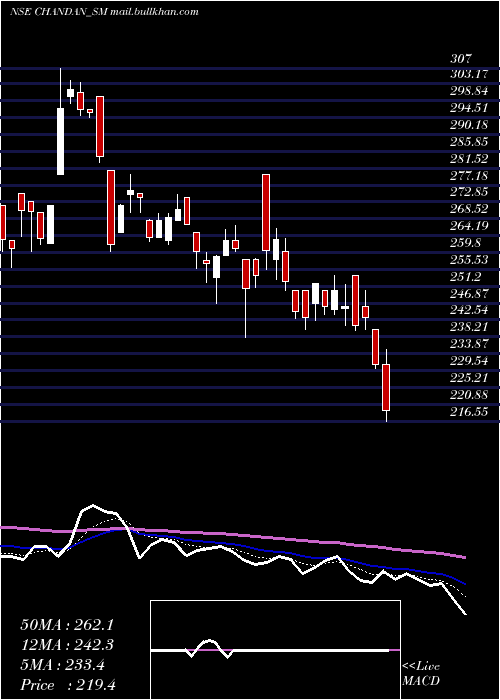500x700 pixels.
Task: Select the 246.87 price axis label
Action: tap(469, 293)
